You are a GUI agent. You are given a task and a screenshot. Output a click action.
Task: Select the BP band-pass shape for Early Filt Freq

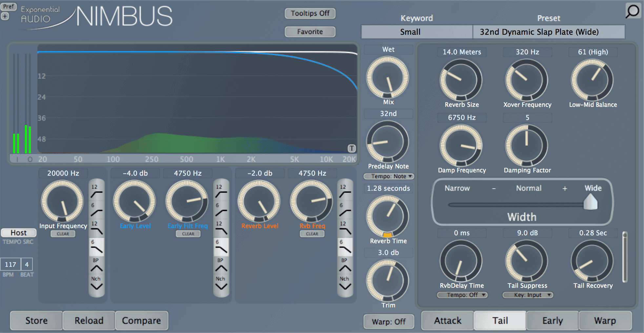point(221,265)
